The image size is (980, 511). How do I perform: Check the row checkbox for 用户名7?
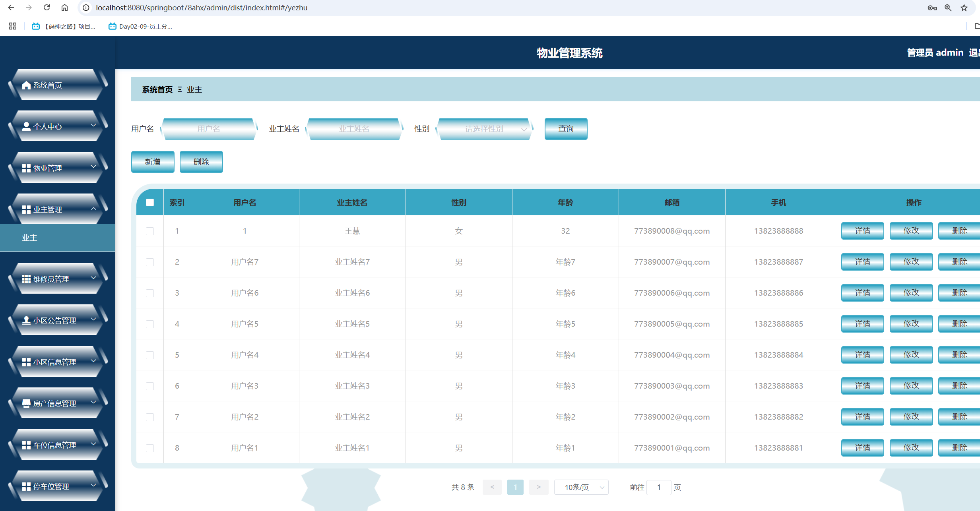pyautogui.click(x=150, y=262)
